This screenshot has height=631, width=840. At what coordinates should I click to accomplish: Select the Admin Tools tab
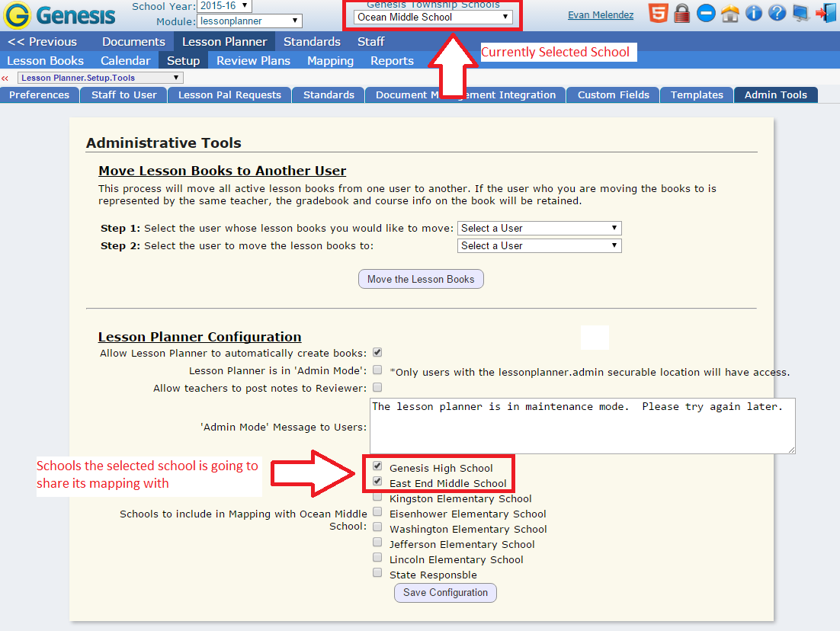(776, 94)
